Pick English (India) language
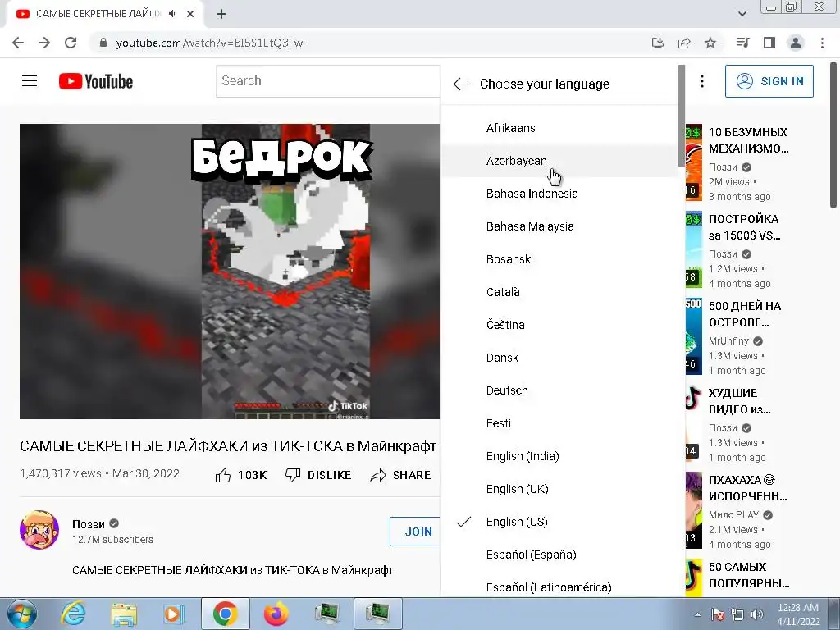This screenshot has height=630, width=840. [559, 456]
